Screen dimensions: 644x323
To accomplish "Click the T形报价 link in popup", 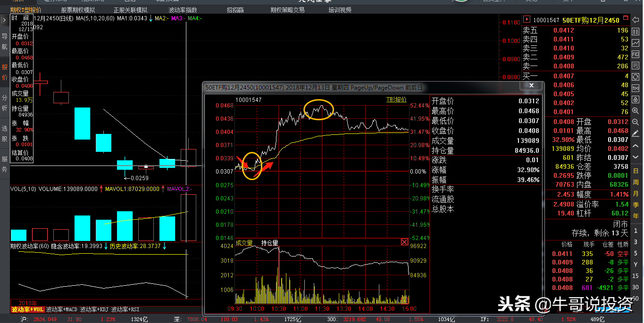I will tap(396, 99).
